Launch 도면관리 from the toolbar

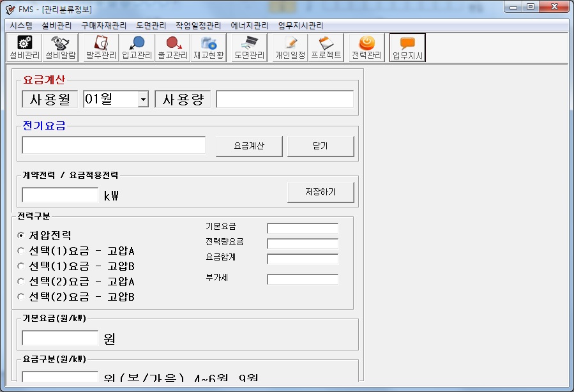click(249, 48)
